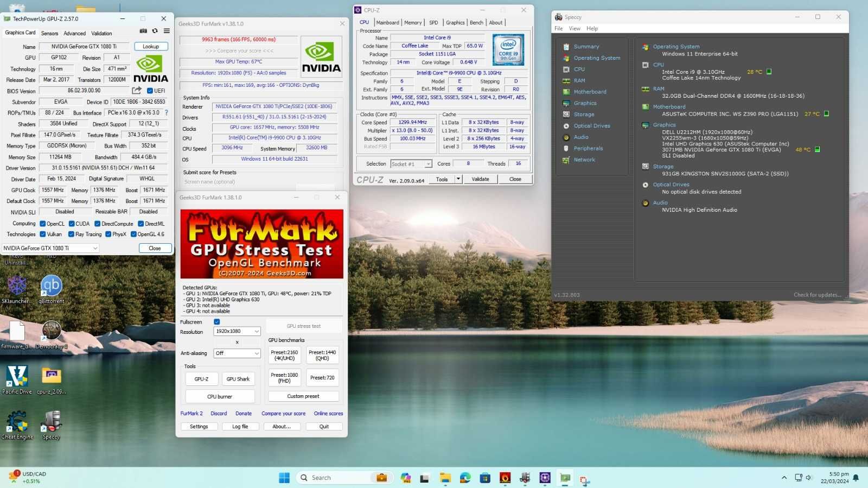Open the FurMark Settings button
This screenshot has width=868, height=488.
199,427
